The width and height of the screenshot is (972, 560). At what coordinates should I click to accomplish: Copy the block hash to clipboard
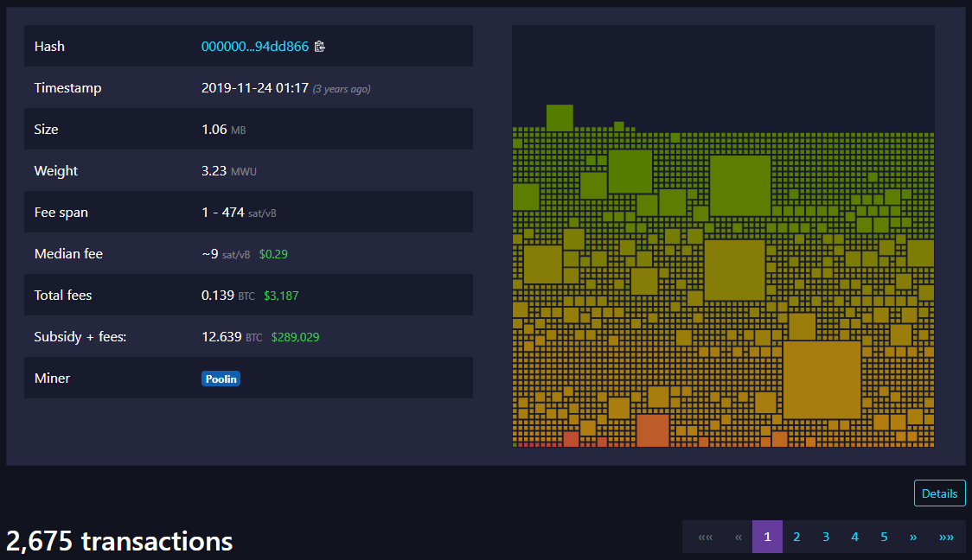[x=320, y=47]
